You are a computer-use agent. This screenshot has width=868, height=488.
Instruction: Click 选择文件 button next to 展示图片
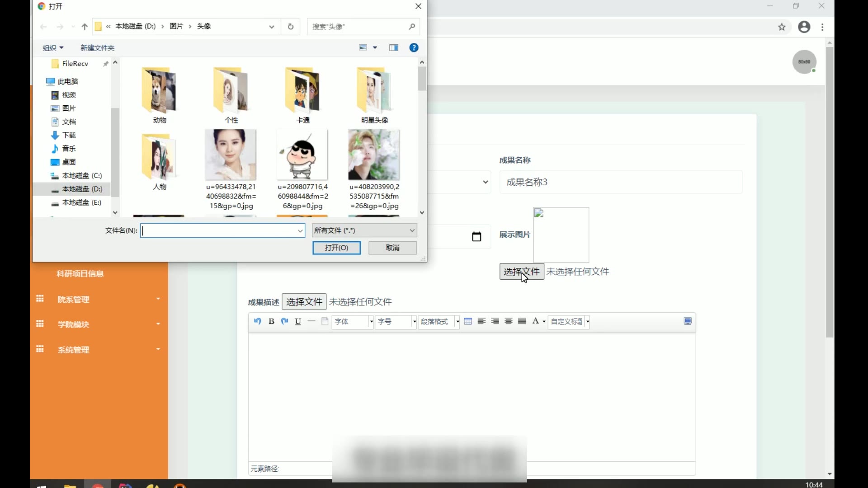tap(522, 272)
